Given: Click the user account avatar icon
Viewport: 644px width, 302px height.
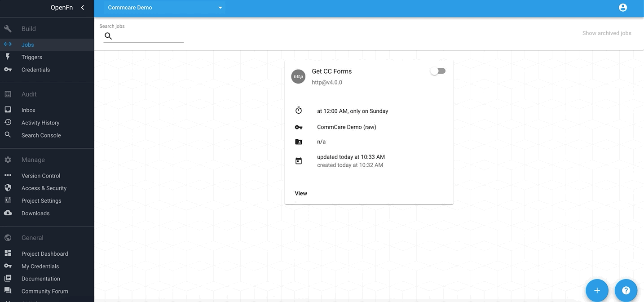Looking at the screenshot, I should click(622, 8).
